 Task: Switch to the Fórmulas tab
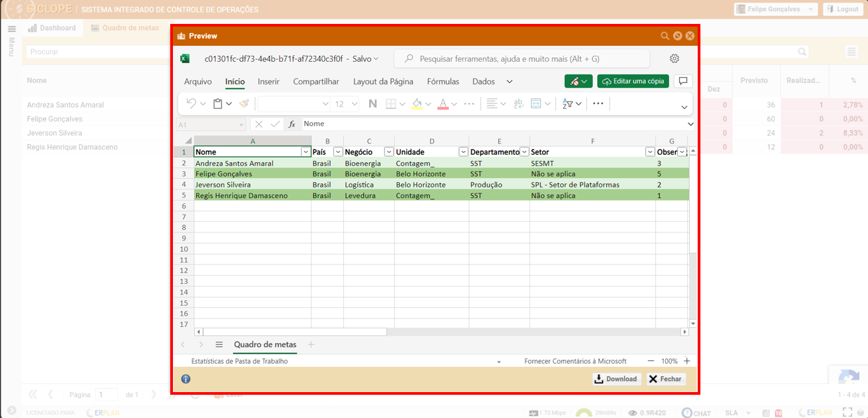pos(443,82)
